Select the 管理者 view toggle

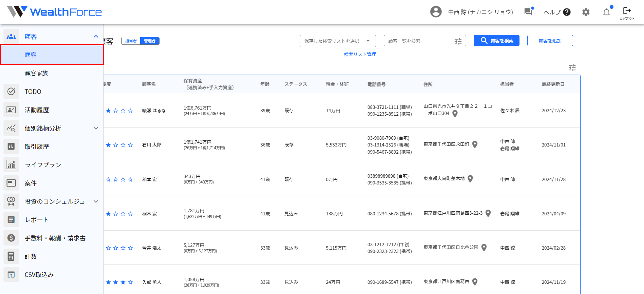point(149,41)
